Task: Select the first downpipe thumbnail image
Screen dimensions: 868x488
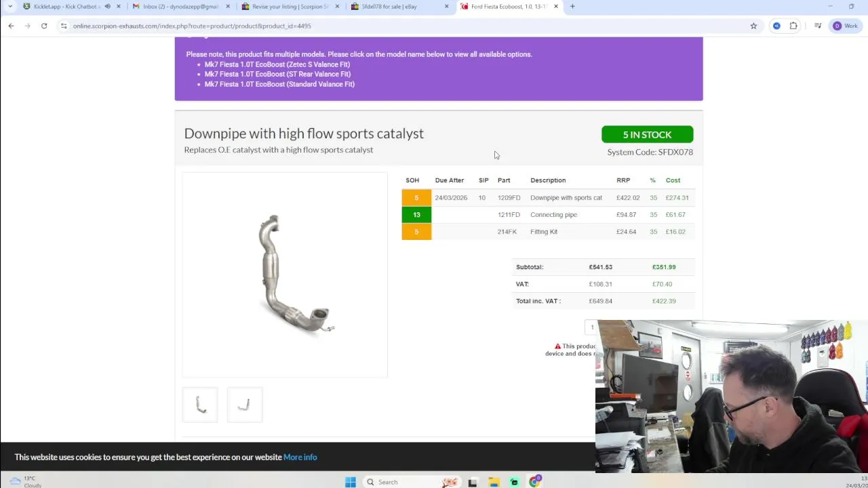Action: (x=200, y=405)
